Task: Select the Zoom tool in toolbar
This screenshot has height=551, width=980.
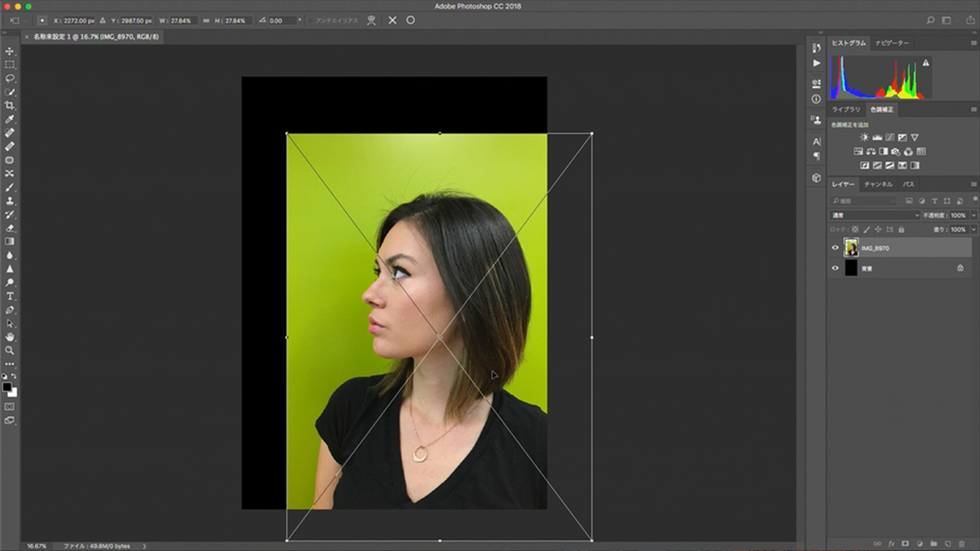Action: pyautogui.click(x=10, y=350)
